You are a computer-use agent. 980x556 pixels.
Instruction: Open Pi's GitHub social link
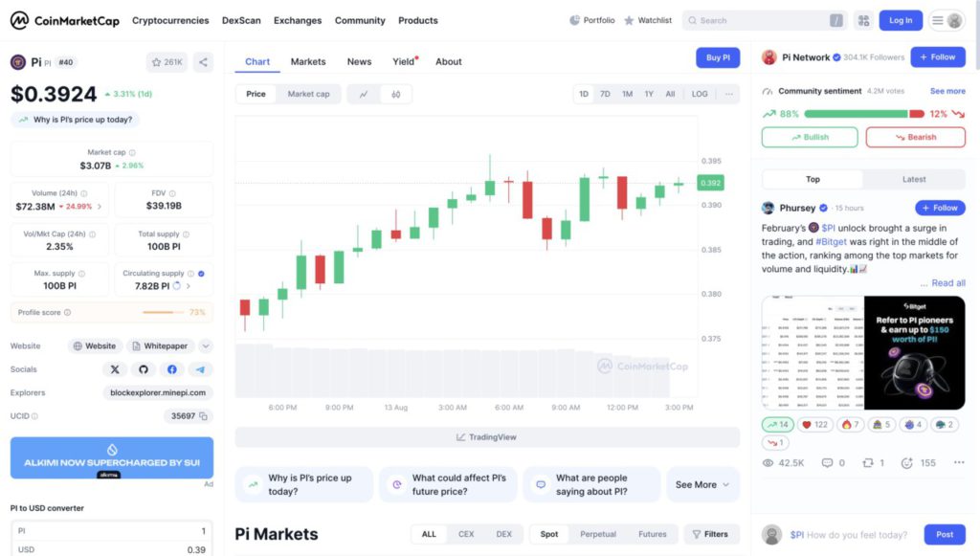pos(144,369)
